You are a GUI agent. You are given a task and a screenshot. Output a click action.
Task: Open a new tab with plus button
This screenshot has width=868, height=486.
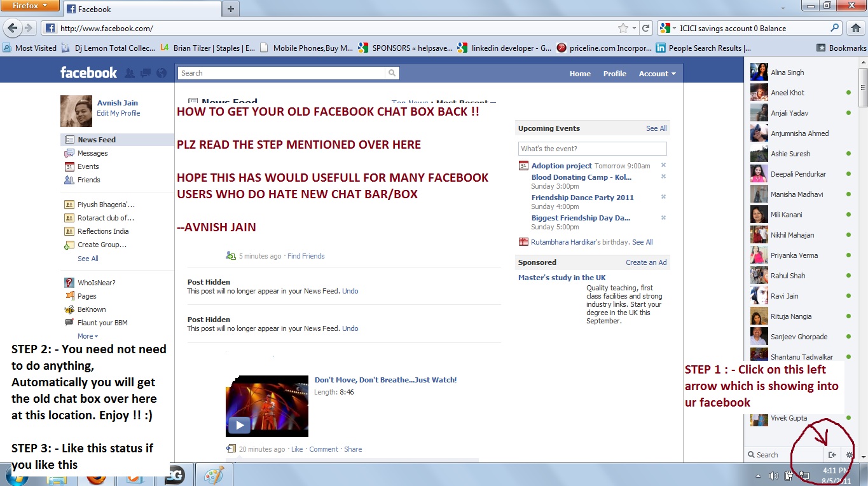pyautogui.click(x=231, y=9)
